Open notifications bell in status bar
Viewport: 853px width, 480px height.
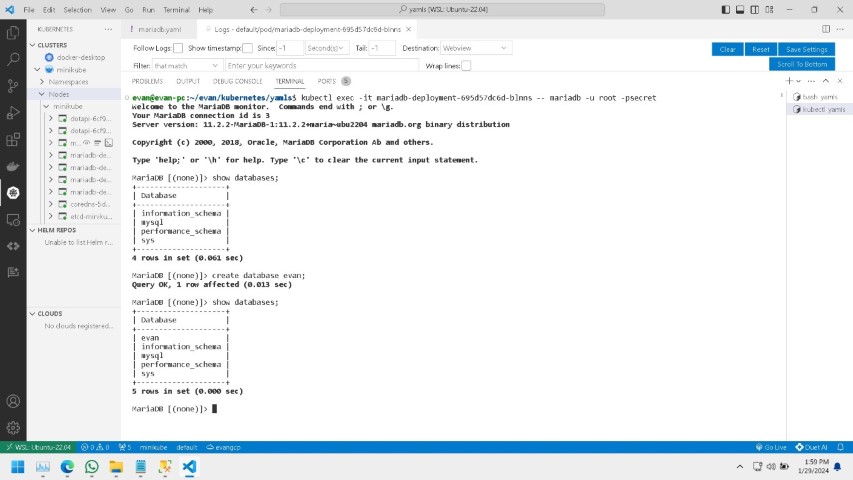tap(840, 447)
